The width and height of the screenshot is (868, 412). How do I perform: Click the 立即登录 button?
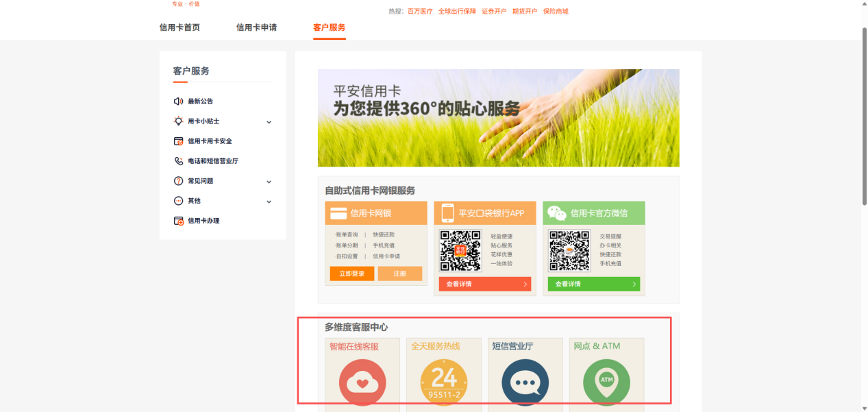click(x=352, y=274)
